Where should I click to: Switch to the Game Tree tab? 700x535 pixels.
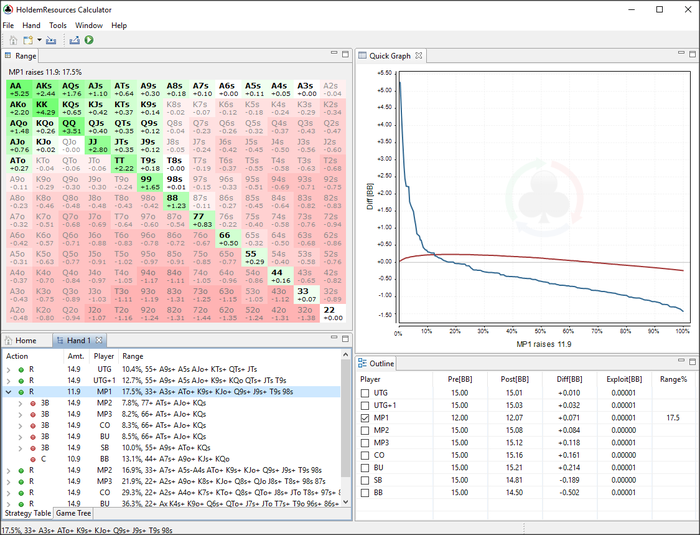[x=73, y=513]
